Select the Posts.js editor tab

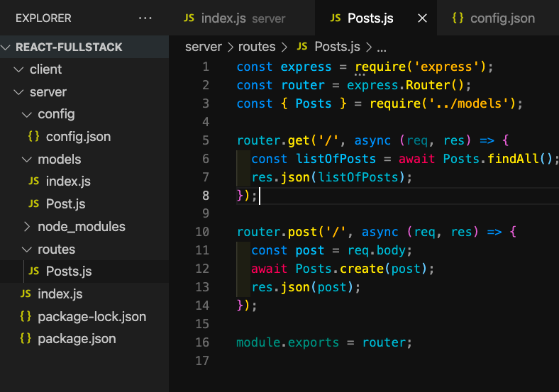[x=376, y=18]
